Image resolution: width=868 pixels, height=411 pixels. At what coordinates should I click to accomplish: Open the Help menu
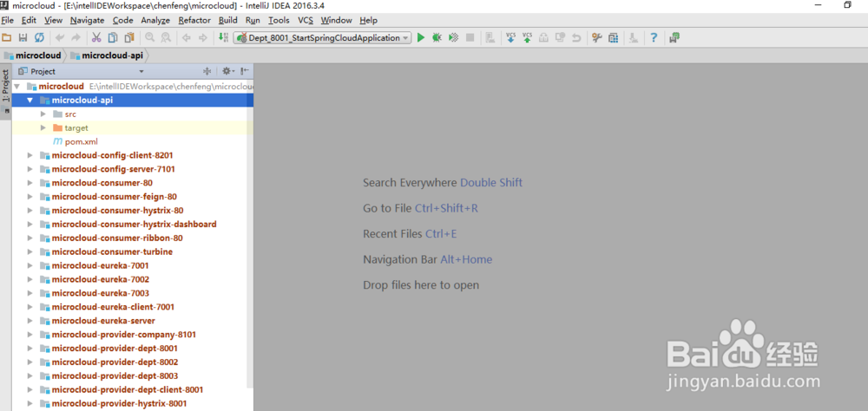coord(368,21)
